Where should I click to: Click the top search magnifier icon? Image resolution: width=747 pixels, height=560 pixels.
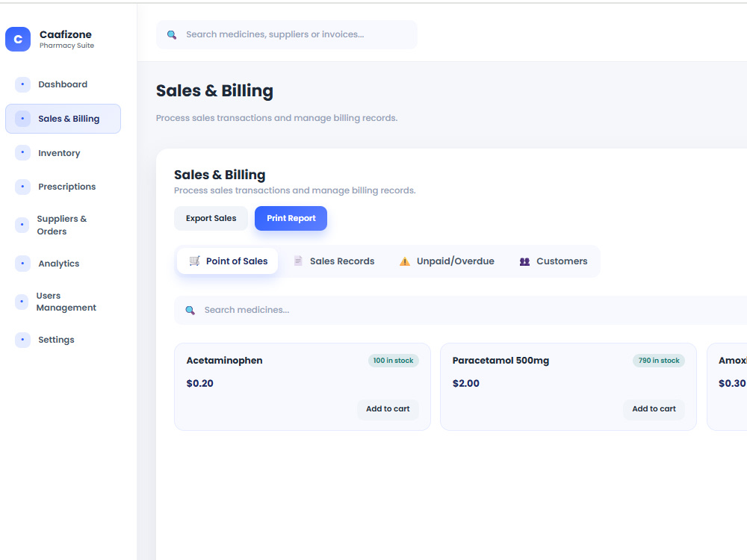172,35
